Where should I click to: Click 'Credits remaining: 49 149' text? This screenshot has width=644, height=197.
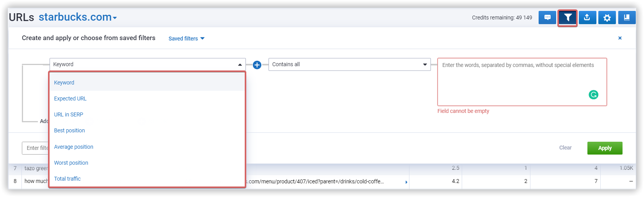pyautogui.click(x=502, y=18)
